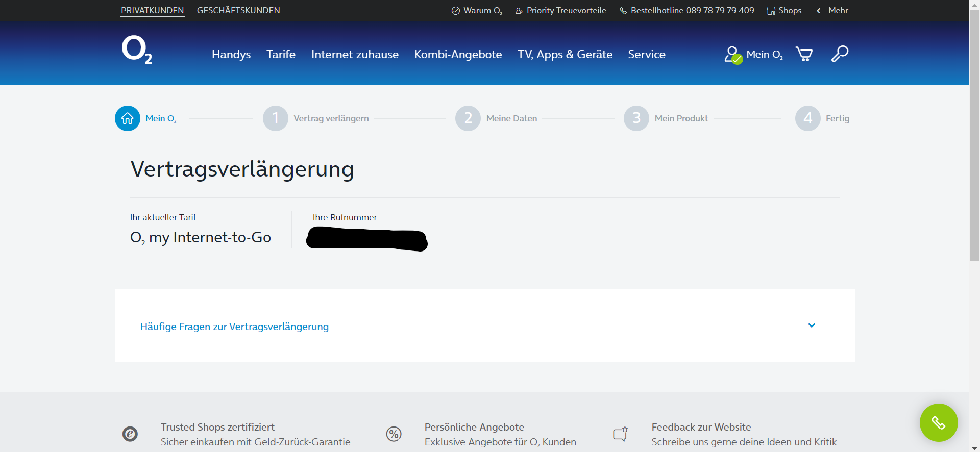Image resolution: width=980 pixels, height=452 pixels.
Task: Click the Vertrag verlängern step label
Action: click(x=331, y=118)
